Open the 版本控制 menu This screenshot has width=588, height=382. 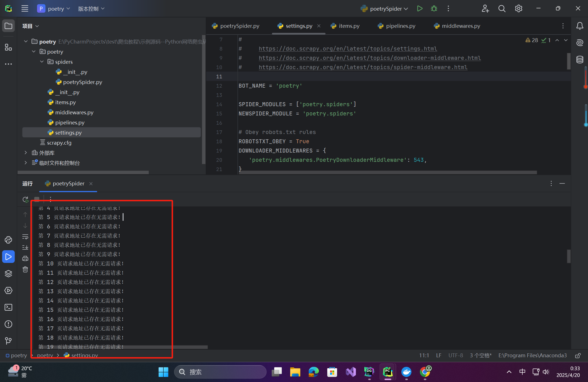(91, 9)
